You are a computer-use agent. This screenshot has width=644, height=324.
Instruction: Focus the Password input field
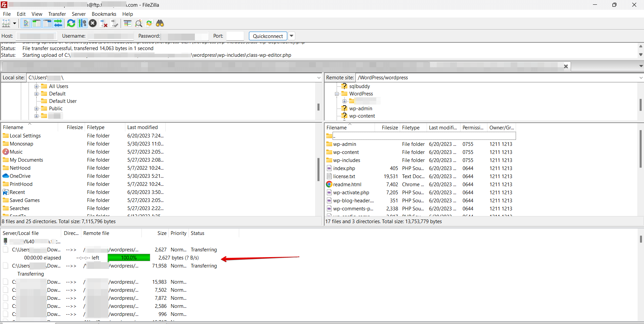click(185, 36)
